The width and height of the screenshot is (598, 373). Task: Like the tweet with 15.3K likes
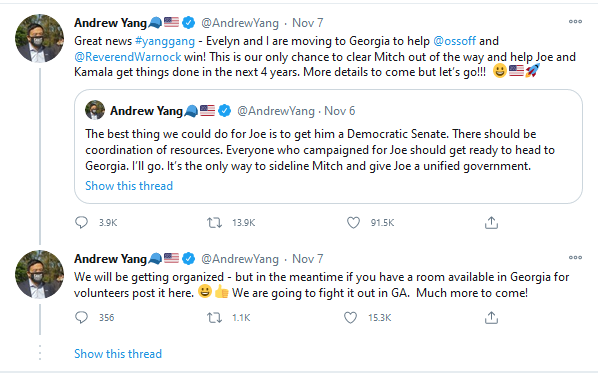350,317
